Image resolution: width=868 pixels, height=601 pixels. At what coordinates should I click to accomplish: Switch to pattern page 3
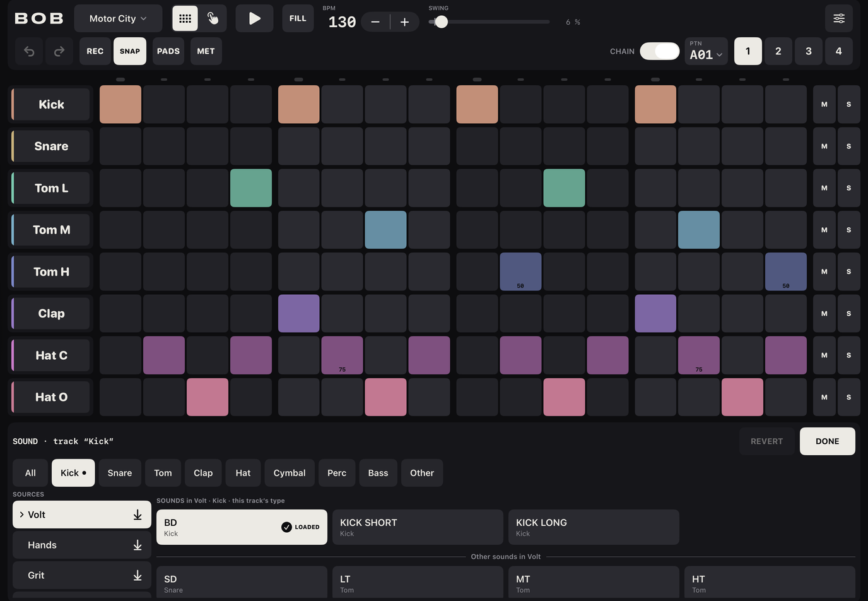pos(808,51)
